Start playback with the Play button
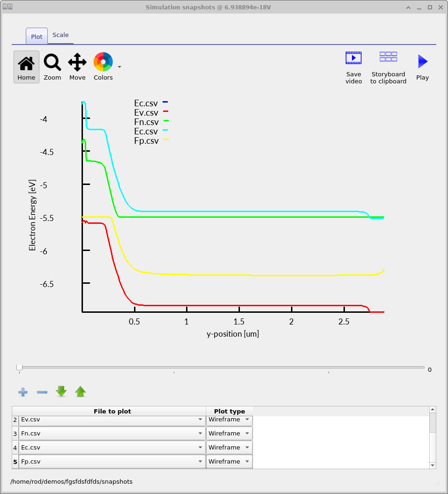Screen dimensions: 448x494 [x=423, y=67]
